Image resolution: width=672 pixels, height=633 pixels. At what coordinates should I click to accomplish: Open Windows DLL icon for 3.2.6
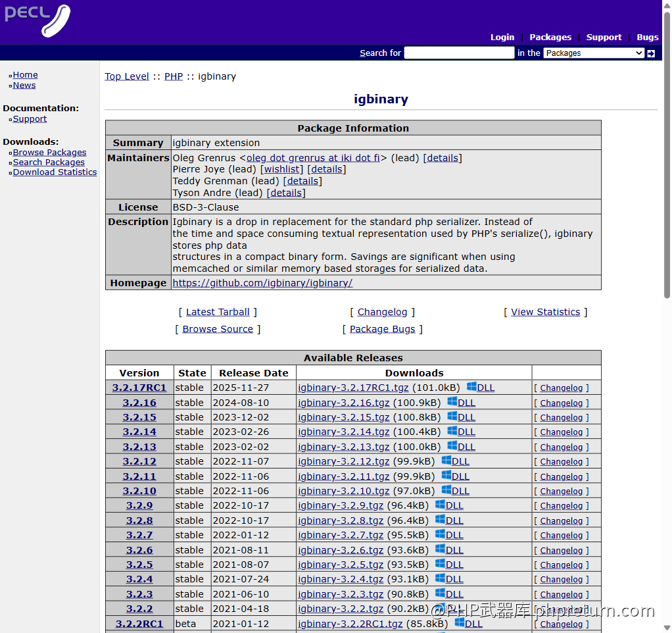click(440, 549)
